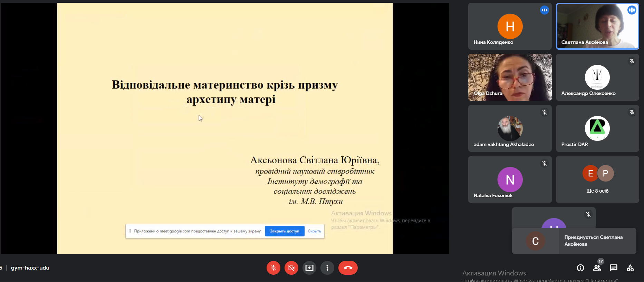Click Nataliia Feseniuk's purple avatar
This screenshot has width=644, height=282.
coord(510,179)
